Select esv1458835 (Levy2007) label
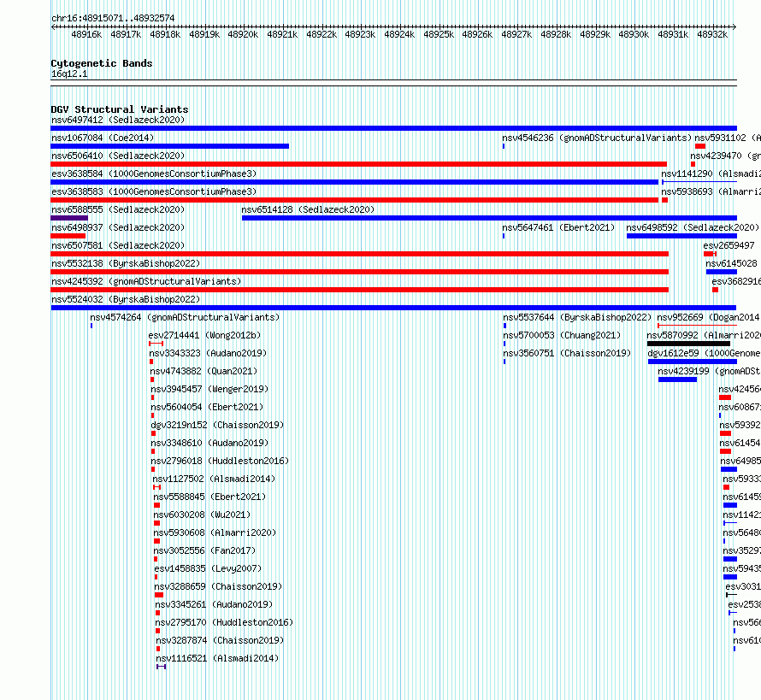Screen dimensions: 761x700 (208, 568)
